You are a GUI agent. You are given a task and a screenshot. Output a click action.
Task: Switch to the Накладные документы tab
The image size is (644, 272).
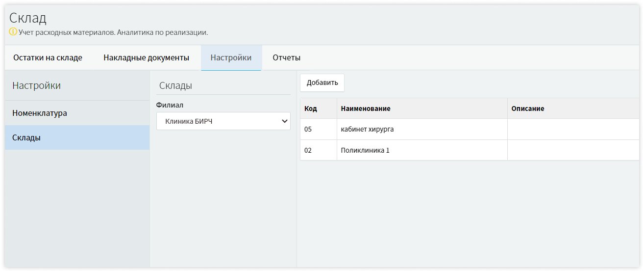click(146, 58)
